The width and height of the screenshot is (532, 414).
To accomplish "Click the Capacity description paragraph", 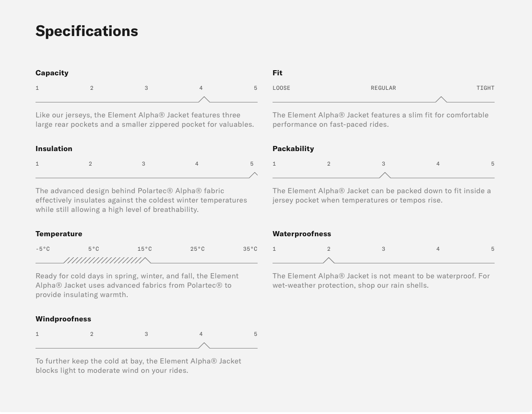I will coord(145,120).
